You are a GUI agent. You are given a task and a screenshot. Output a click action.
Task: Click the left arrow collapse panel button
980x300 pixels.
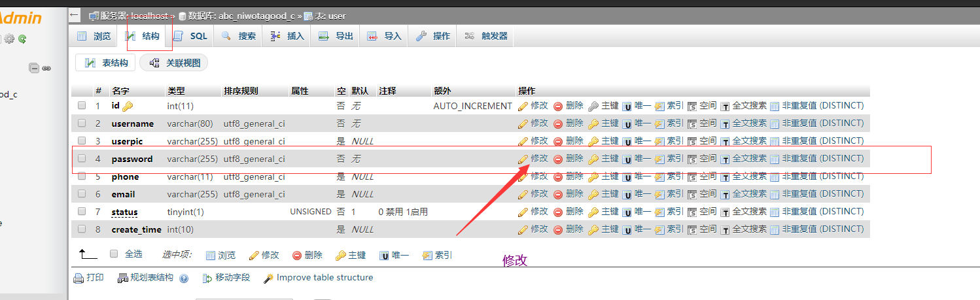click(75, 14)
